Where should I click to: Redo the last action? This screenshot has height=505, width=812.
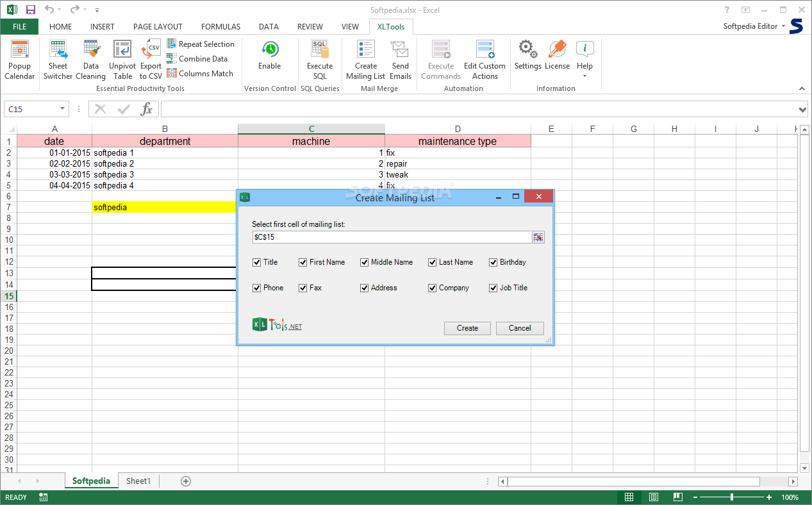pyautogui.click(x=75, y=10)
